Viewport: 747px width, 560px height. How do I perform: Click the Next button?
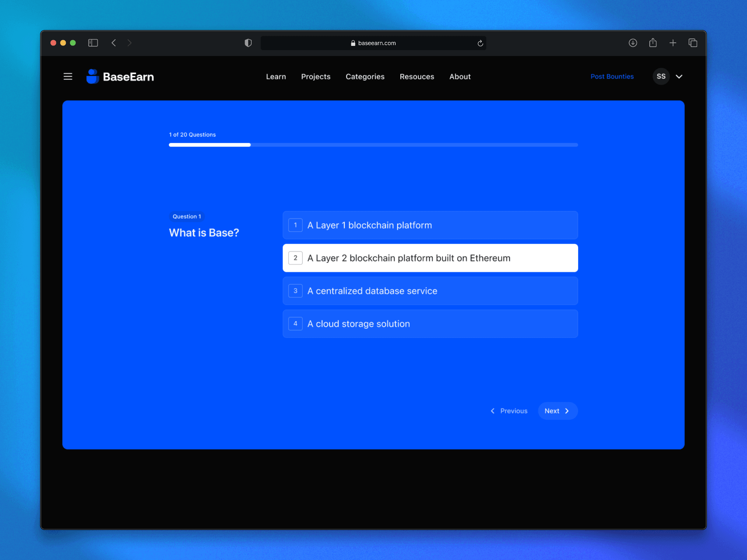click(x=557, y=411)
